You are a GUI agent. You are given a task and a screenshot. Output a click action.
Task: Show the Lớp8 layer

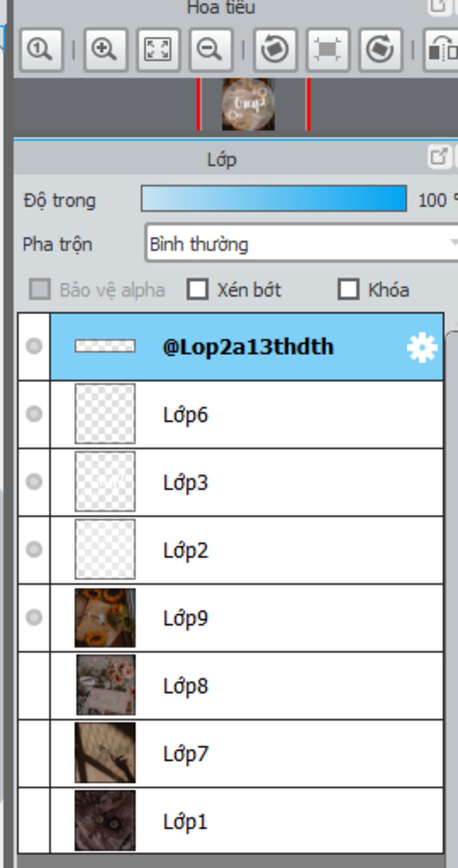coord(34,686)
